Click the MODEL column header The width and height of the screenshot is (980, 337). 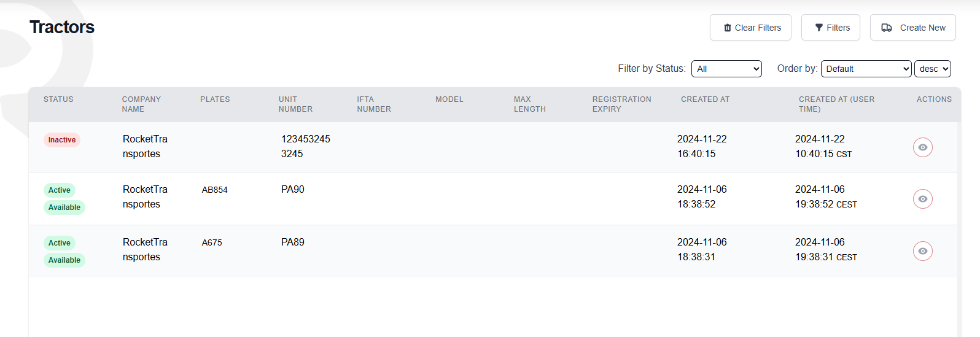pyautogui.click(x=449, y=99)
